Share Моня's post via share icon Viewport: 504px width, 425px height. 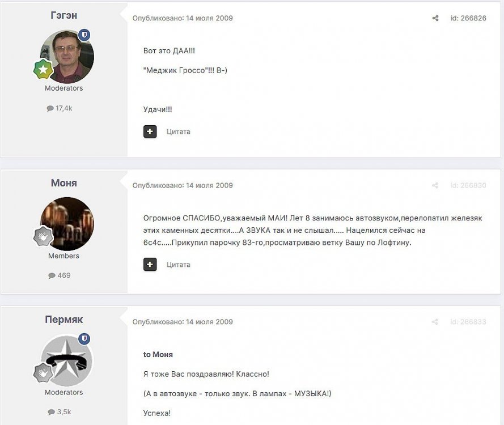click(x=435, y=185)
